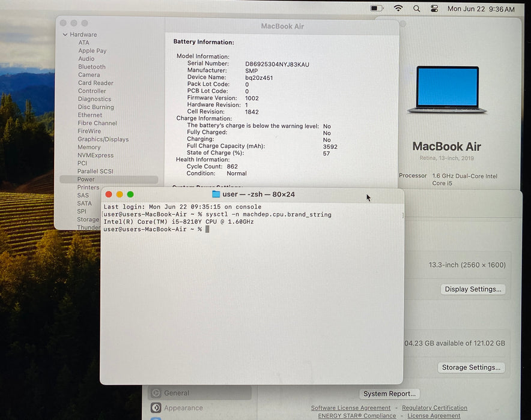Choose Controller in hardware list
This screenshot has height=420, width=531.
point(92,91)
